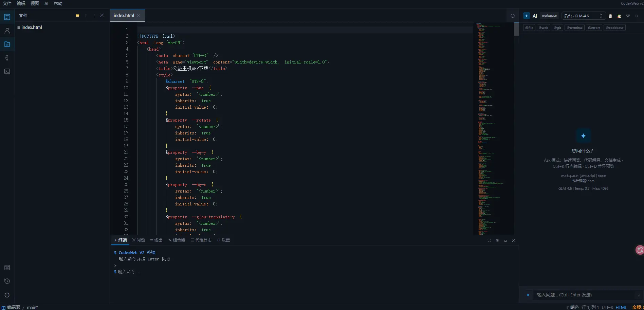Click the code minimap overview
This screenshot has height=310, width=644.
coord(493,129)
